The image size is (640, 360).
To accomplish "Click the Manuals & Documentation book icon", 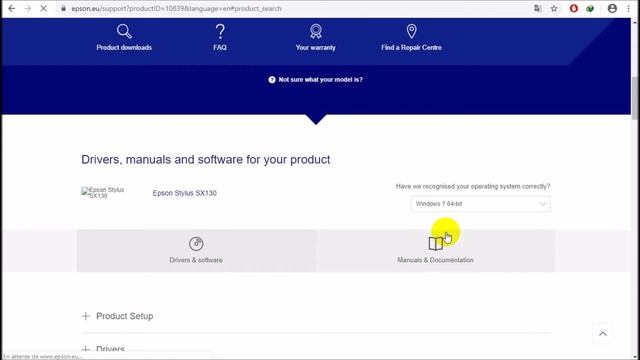I will pyautogui.click(x=436, y=243).
